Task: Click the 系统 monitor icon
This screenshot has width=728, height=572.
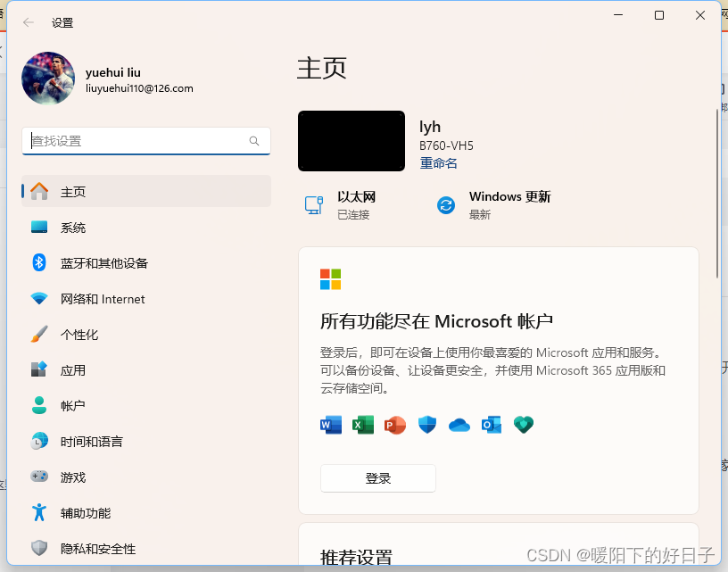Action: tap(39, 227)
